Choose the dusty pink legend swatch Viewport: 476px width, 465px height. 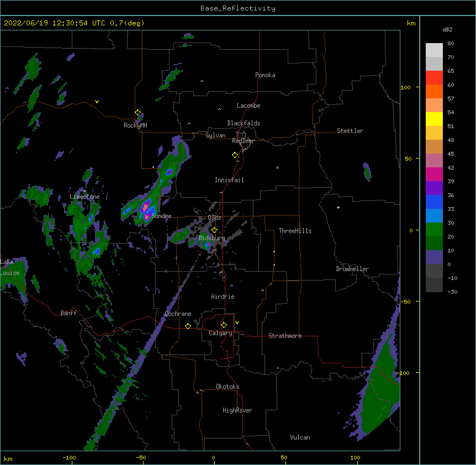434,161
